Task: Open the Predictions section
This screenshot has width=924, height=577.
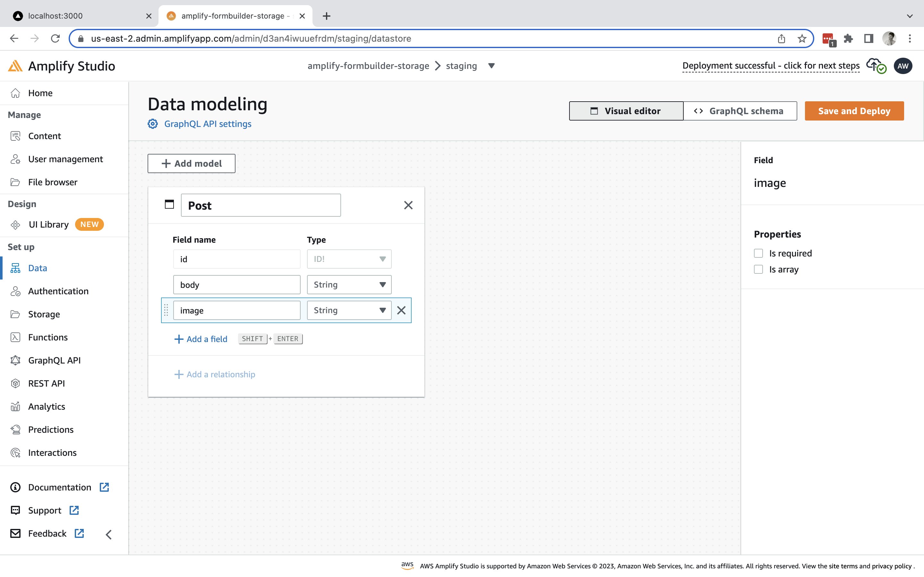Action: pyautogui.click(x=50, y=429)
